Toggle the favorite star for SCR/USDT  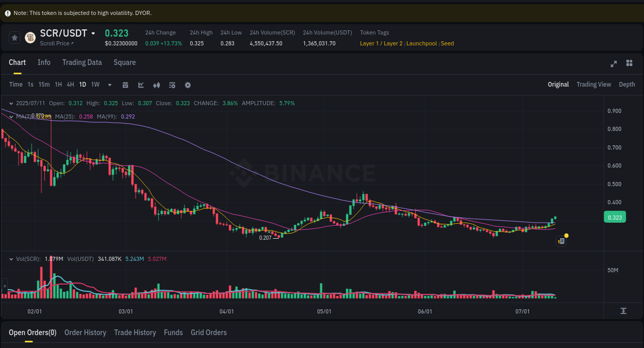14,37
